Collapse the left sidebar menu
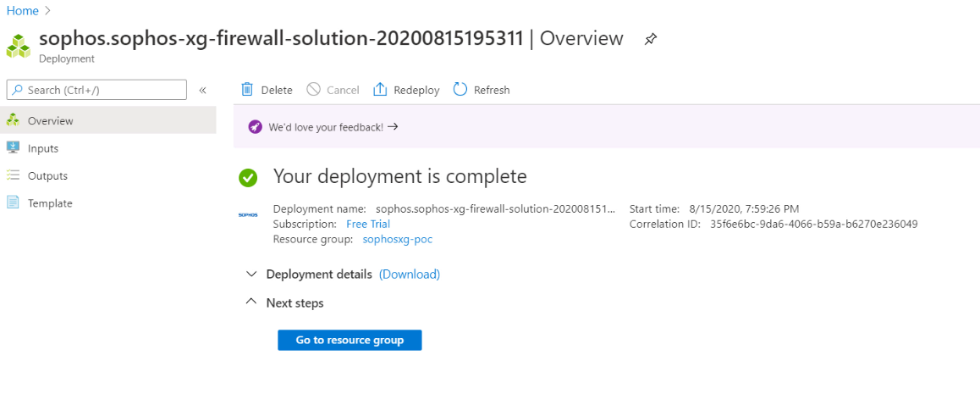The height and width of the screenshot is (405, 980). pos(202,90)
